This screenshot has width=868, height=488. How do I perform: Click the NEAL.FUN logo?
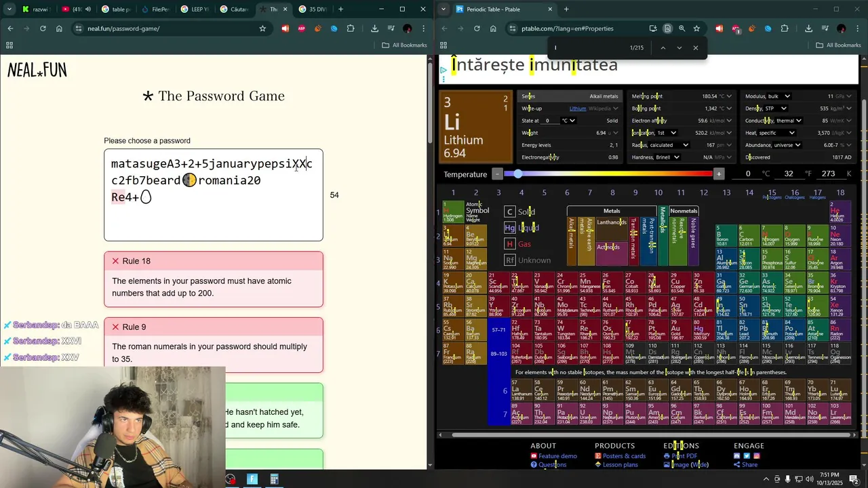coord(37,70)
